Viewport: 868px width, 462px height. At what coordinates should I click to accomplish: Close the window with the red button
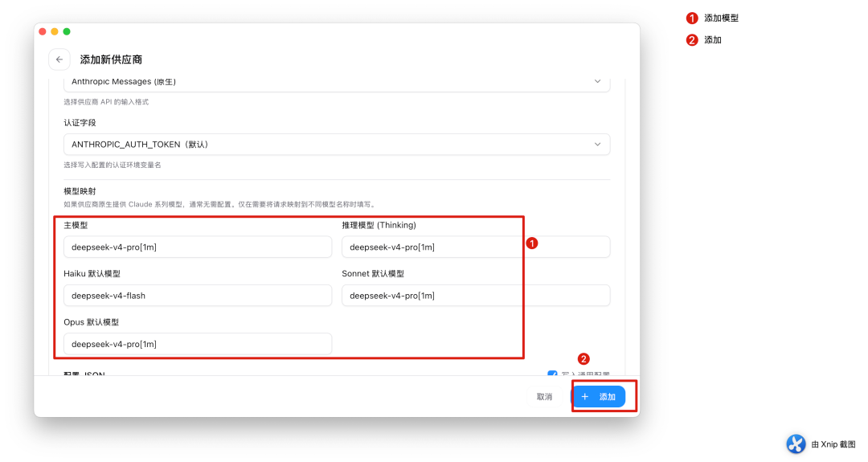(x=43, y=31)
